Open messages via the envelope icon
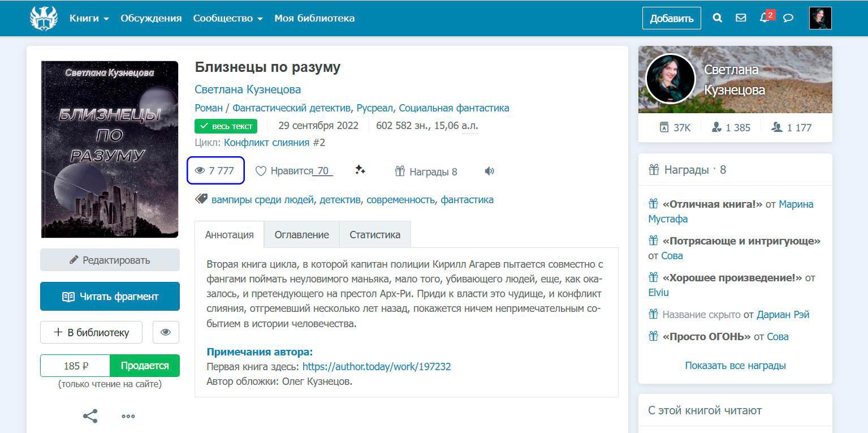The image size is (868, 433). pyautogui.click(x=741, y=18)
